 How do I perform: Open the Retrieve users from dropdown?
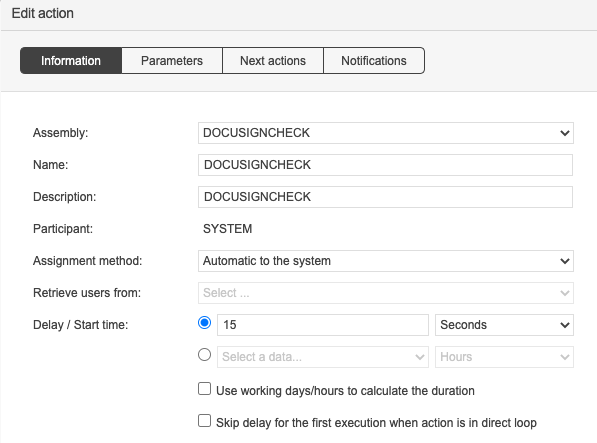(386, 293)
